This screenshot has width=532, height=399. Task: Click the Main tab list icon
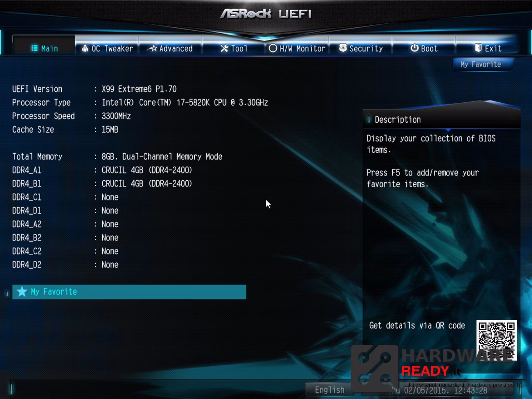tap(35, 48)
